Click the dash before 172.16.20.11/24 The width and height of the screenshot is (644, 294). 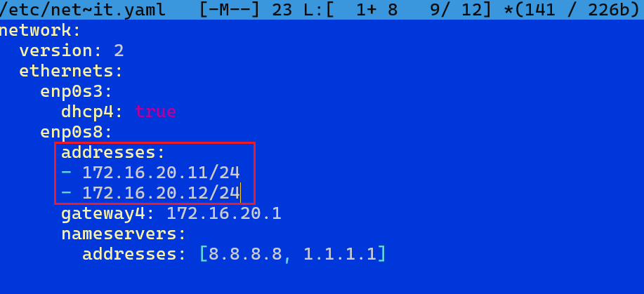click(66, 173)
